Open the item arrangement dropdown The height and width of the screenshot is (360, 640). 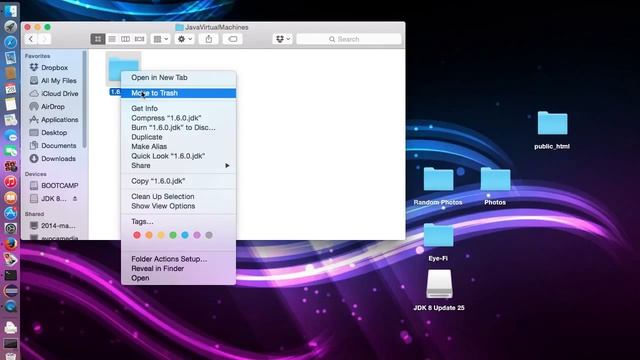pos(160,39)
